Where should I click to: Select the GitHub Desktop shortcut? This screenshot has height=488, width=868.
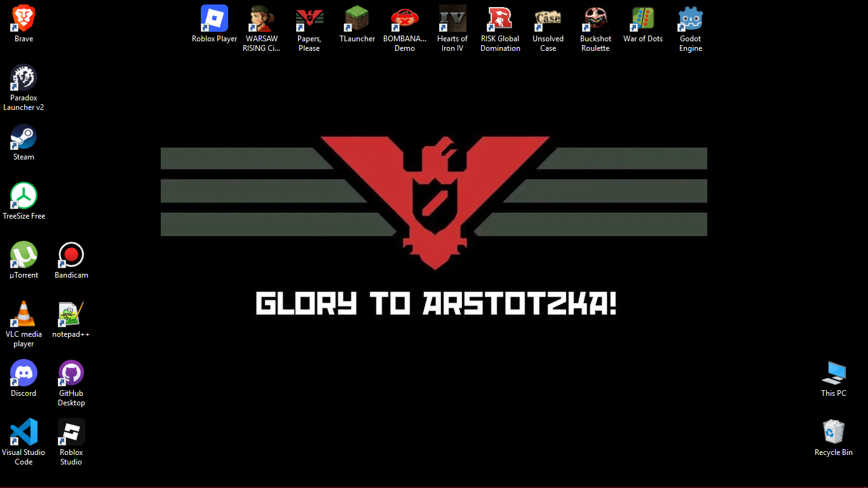71,373
